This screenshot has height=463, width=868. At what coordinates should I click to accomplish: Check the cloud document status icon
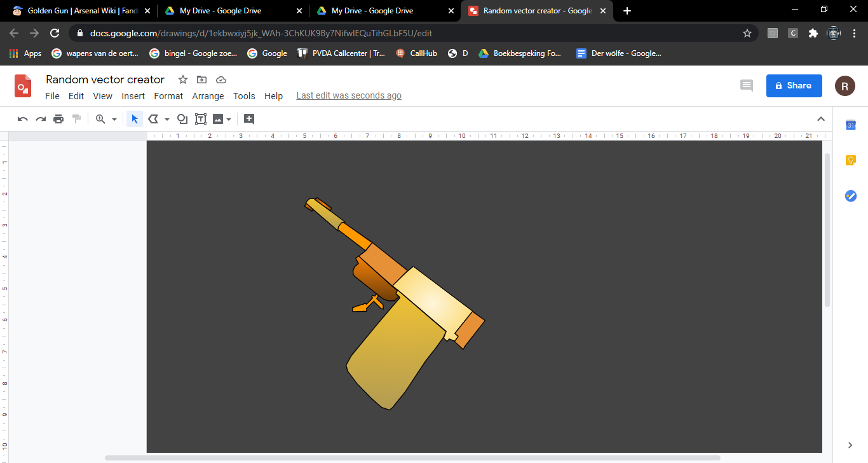coord(221,79)
